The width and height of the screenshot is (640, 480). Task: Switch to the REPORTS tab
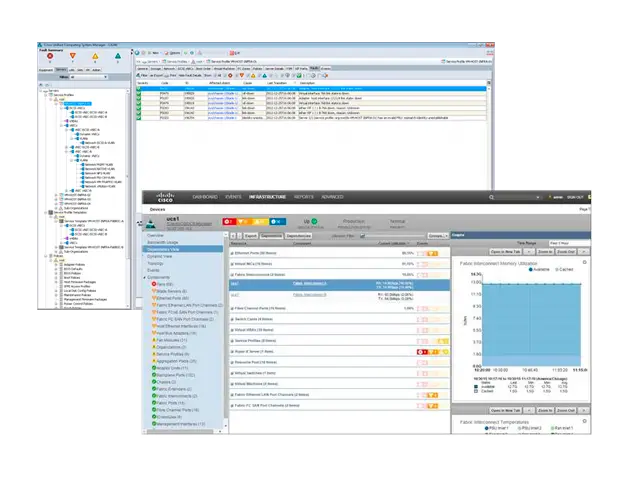point(303,199)
